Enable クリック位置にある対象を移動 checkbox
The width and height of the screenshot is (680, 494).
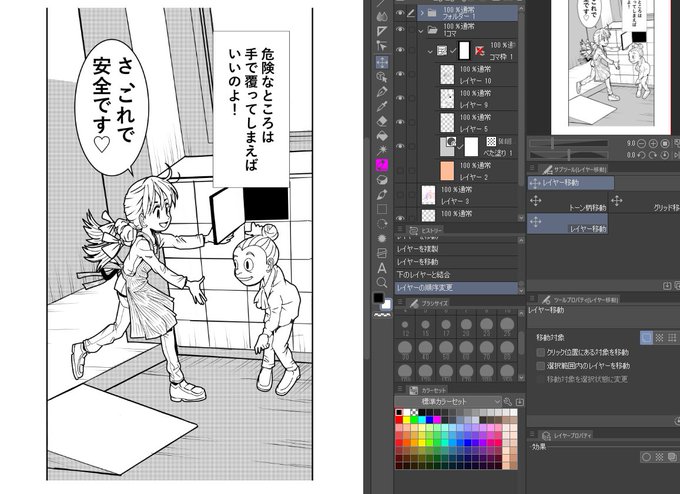click(x=540, y=352)
